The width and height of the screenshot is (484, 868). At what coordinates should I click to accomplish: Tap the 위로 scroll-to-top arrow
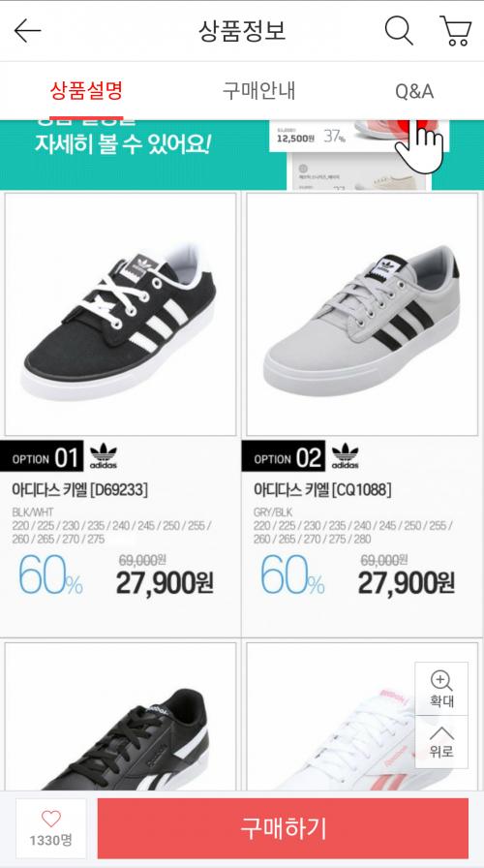click(441, 742)
